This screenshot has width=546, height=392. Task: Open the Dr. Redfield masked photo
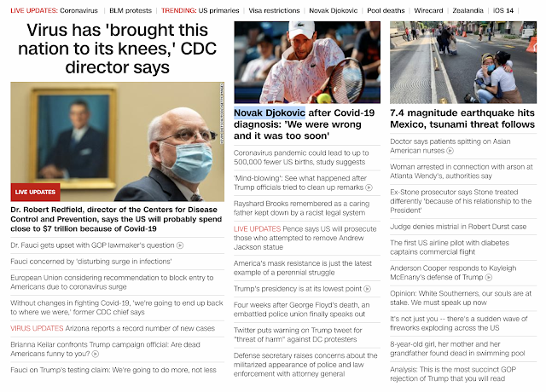[118, 141]
